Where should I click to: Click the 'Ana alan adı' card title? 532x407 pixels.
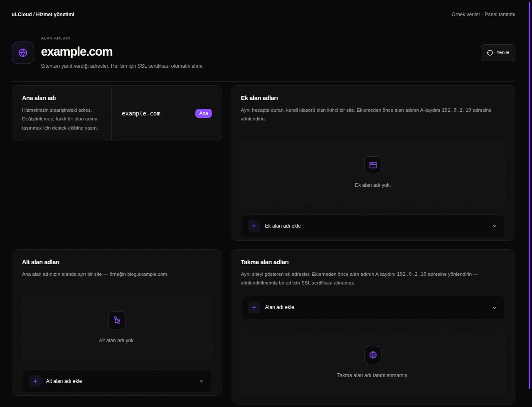[x=39, y=98]
